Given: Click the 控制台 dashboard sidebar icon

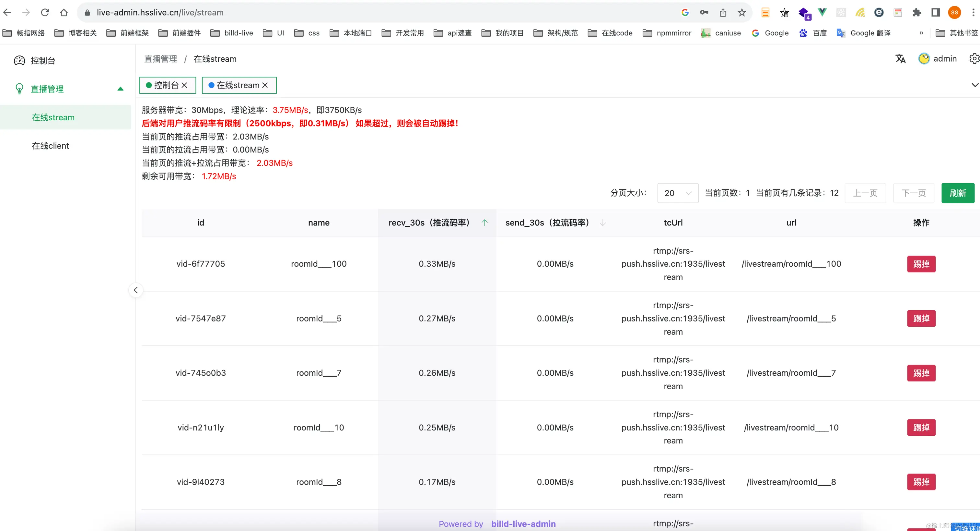Looking at the screenshot, I should [19, 61].
